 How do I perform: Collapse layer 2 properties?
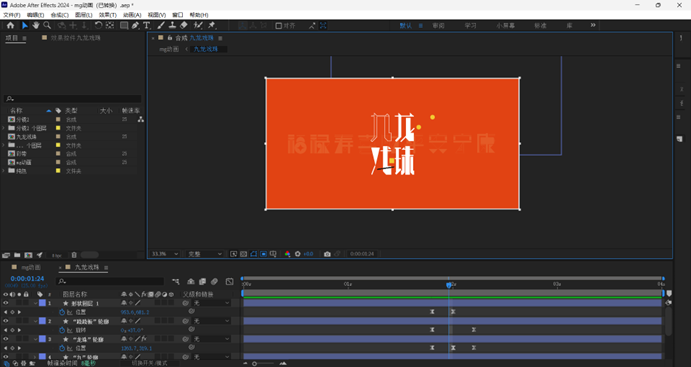click(x=35, y=321)
